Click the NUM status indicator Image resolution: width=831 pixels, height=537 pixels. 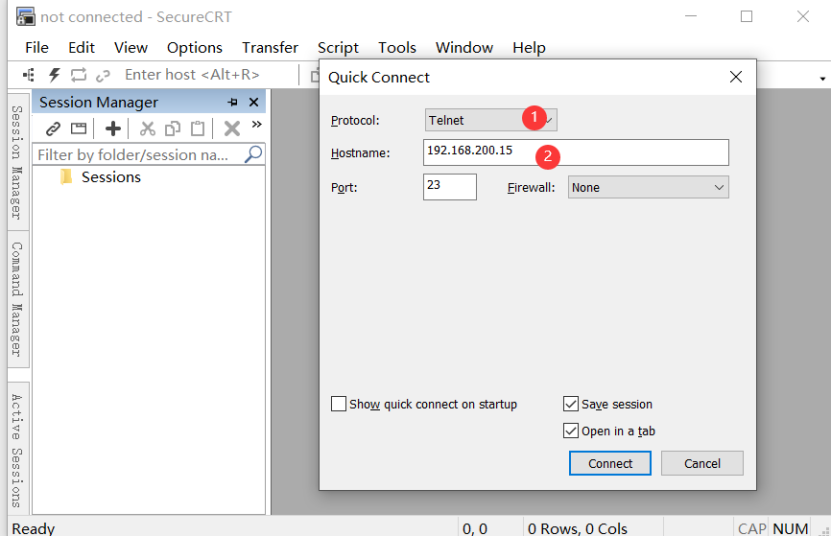pyautogui.click(x=790, y=529)
